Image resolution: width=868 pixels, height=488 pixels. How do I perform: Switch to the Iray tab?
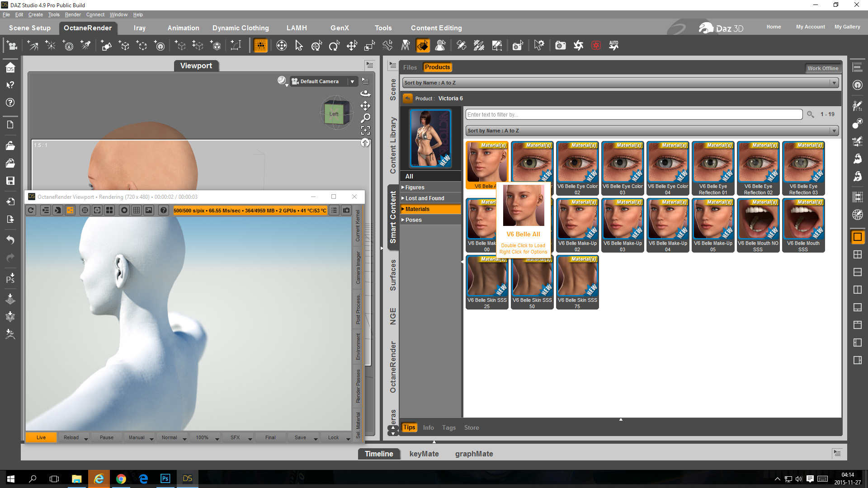tap(140, 28)
